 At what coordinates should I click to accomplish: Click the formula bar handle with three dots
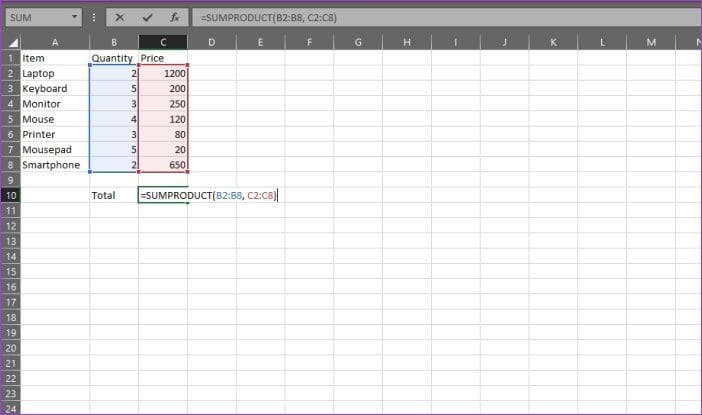[94, 17]
